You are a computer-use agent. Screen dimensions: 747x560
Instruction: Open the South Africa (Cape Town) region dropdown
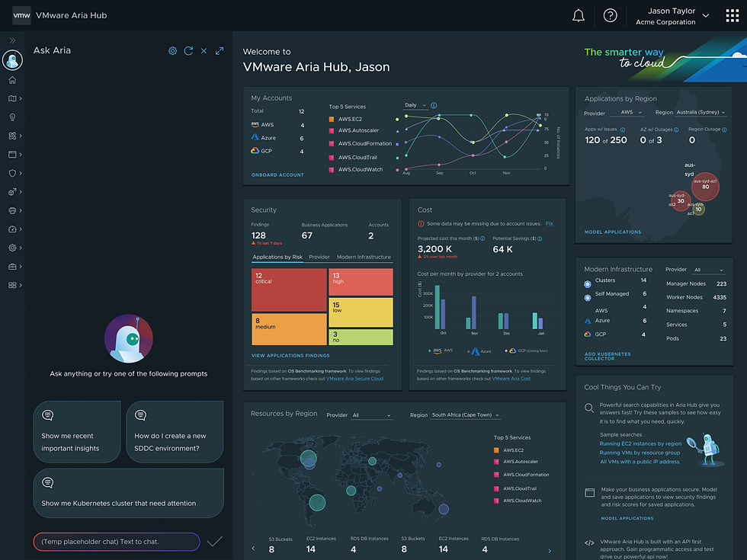pyautogui.click(x=466, y=415)
